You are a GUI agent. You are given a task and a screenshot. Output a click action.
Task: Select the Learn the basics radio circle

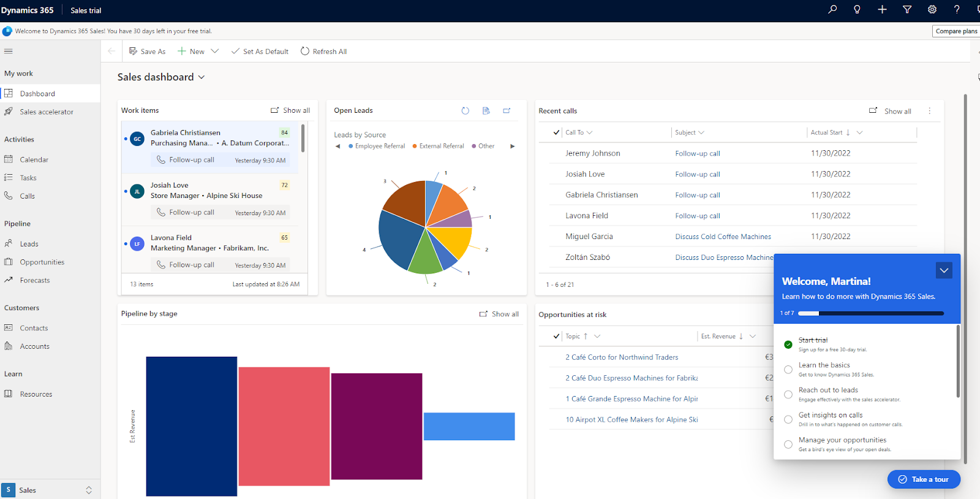click(x=788, y=370)
